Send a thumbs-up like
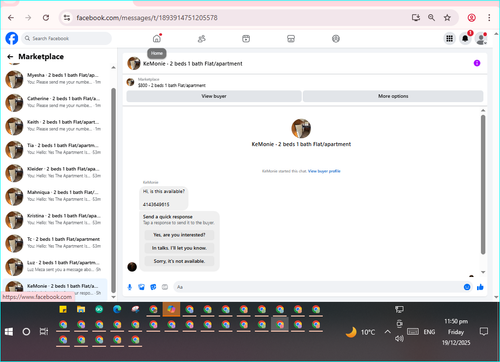 coord(480,287)
